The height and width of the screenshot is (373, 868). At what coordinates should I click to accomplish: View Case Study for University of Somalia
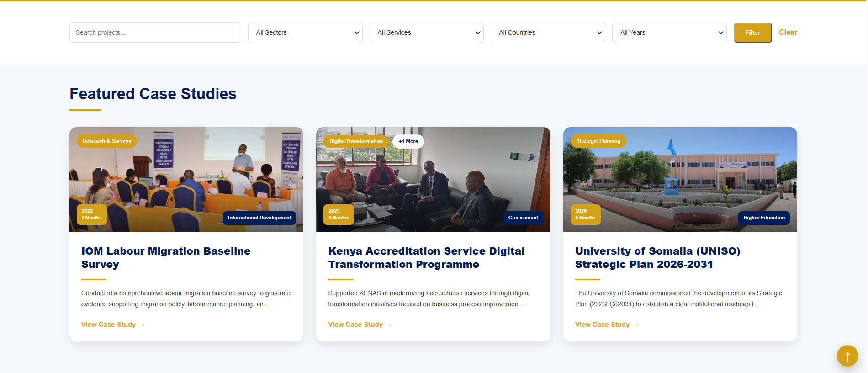coord(607,325)
